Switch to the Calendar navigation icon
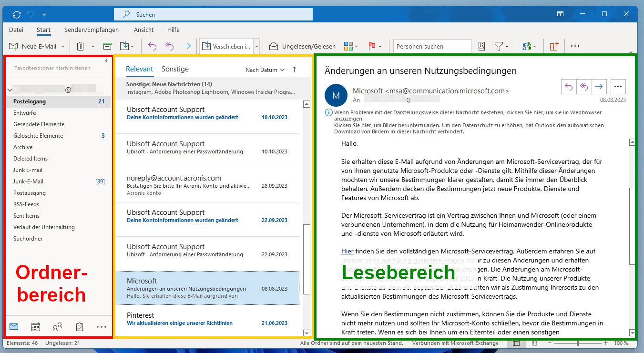Screen dimensions: 644x353 coord(36,327)
